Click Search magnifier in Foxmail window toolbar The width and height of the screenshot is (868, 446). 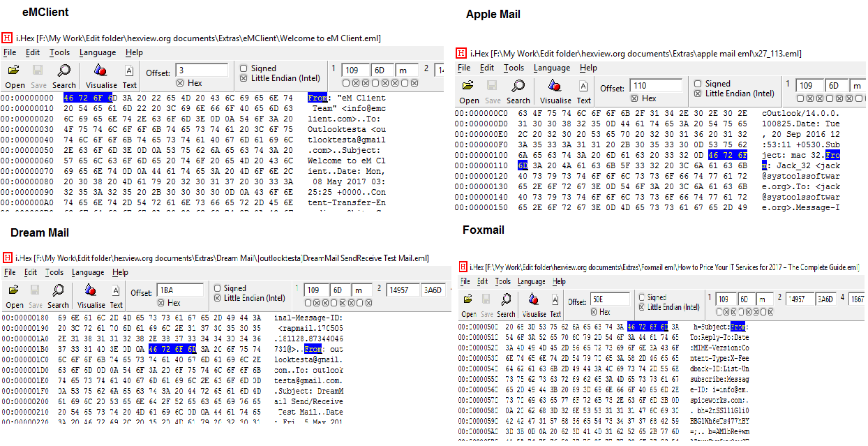507,299
